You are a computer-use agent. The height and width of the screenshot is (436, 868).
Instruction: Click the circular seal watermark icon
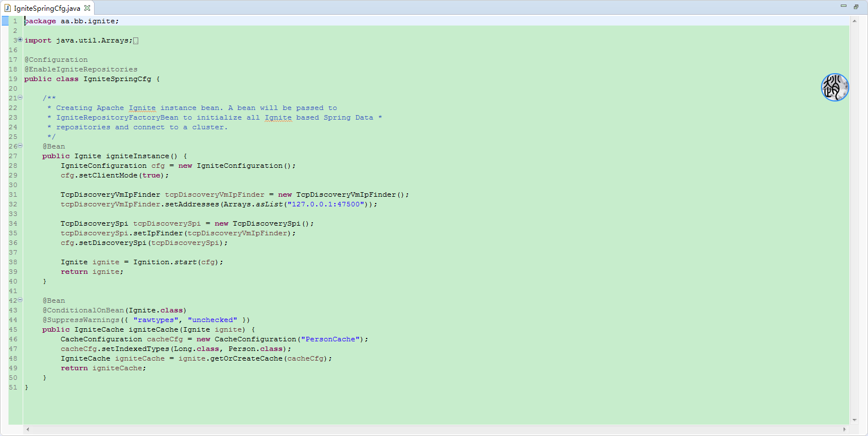pos(835,87)
